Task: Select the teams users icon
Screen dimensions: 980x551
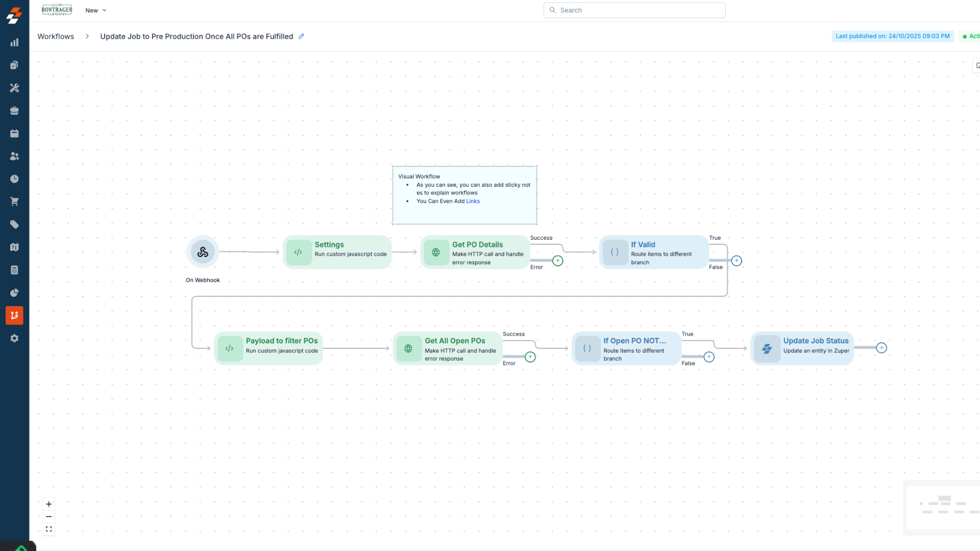Action: [14, 156]
